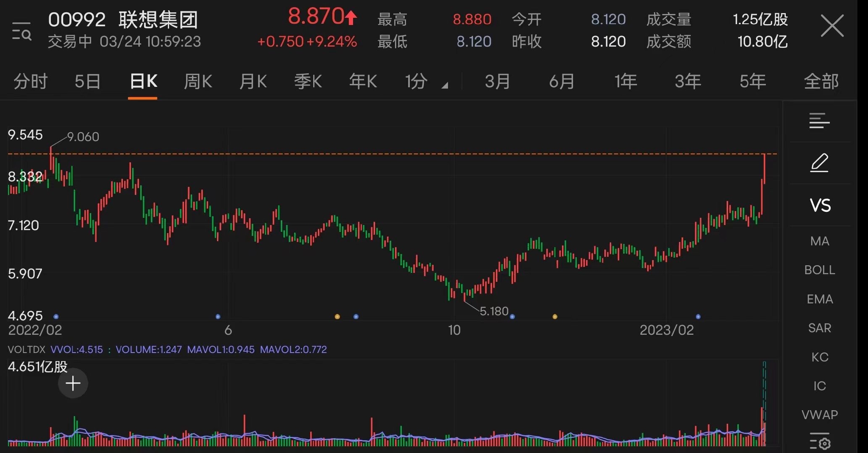The height and width of the screenshot is (453, 868).
Task: Set range to 3年
Action: tap(688, 81)
